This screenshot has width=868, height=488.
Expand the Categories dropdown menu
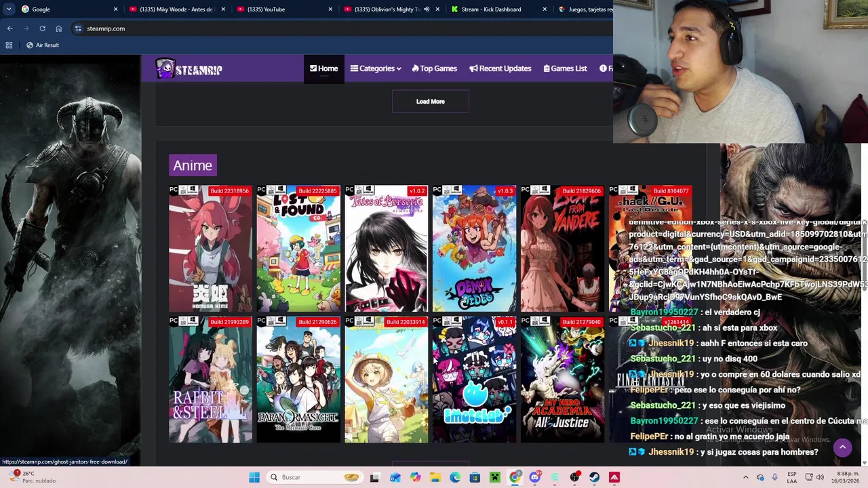coord(376,68)
